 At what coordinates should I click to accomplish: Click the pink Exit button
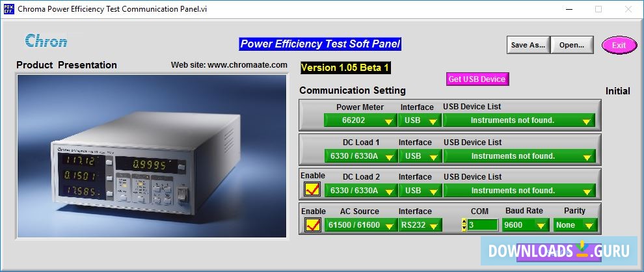click(x=619, y=45)
